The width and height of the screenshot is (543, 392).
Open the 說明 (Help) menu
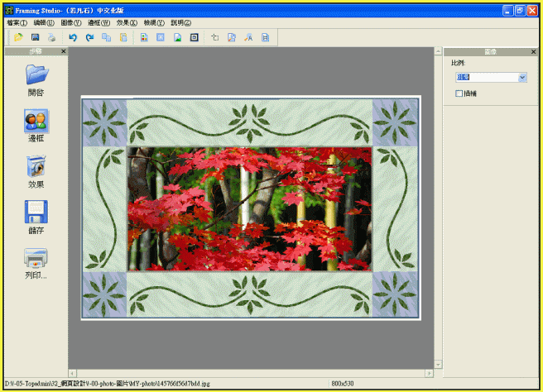(180, 22)
